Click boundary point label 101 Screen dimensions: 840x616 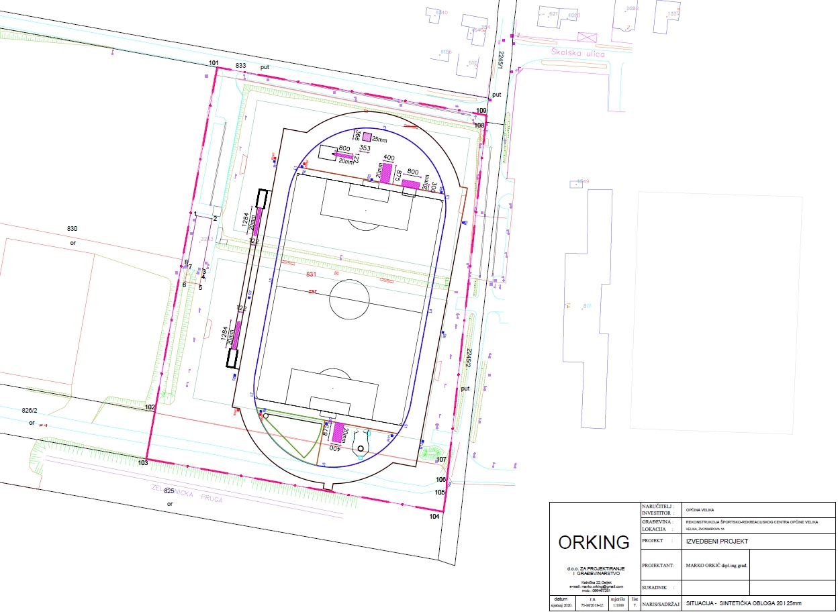tap(214, 63)
